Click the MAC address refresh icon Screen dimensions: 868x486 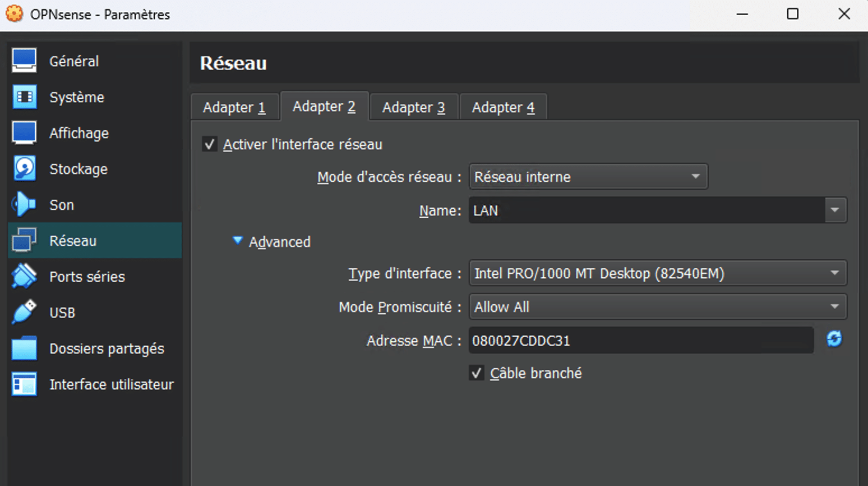[x=835, y=340]
